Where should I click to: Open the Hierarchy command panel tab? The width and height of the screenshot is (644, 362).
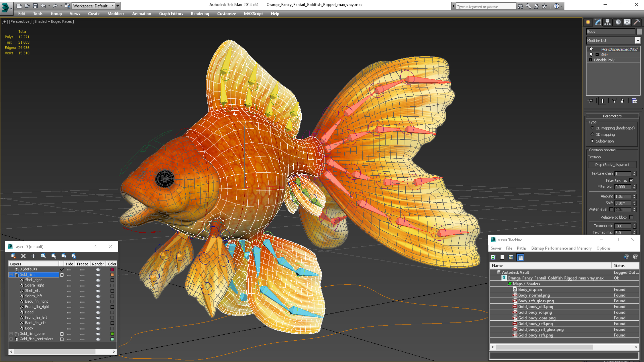click(x=608, y=22)
